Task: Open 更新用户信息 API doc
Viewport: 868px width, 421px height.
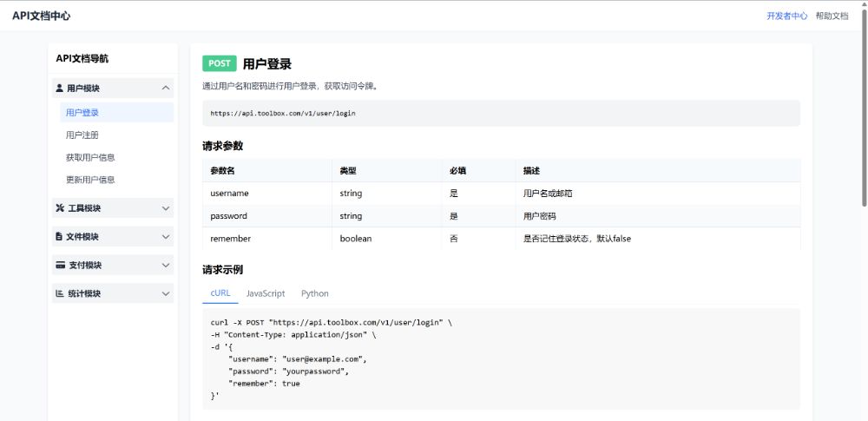Action: coord(90,180)
